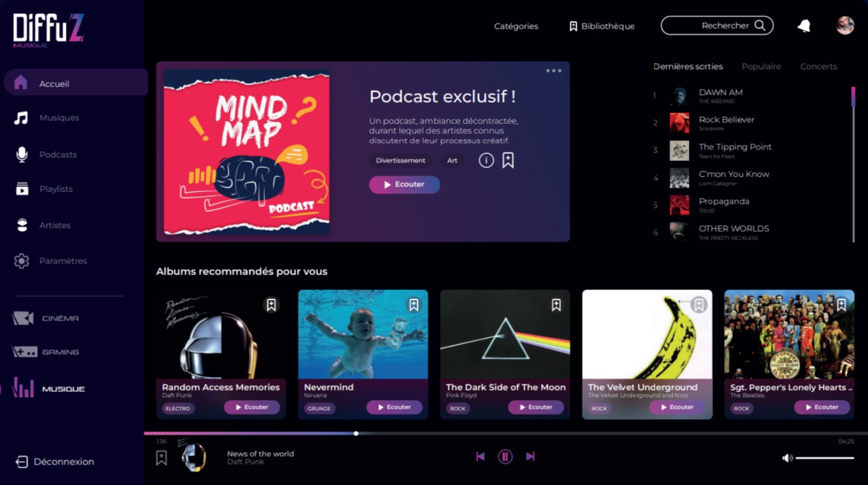Click the user profile avatar

point(845,25)
